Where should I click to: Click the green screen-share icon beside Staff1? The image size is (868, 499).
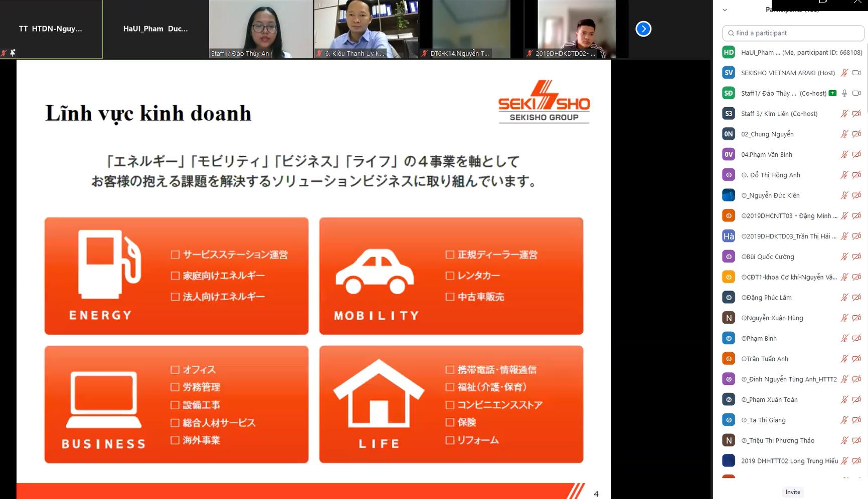coord(832,93)
